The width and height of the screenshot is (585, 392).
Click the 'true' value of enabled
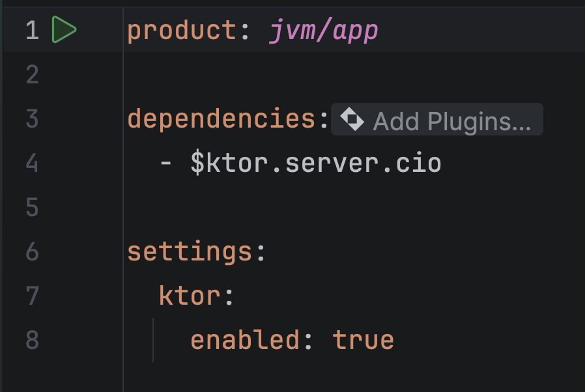pos(363,340)
